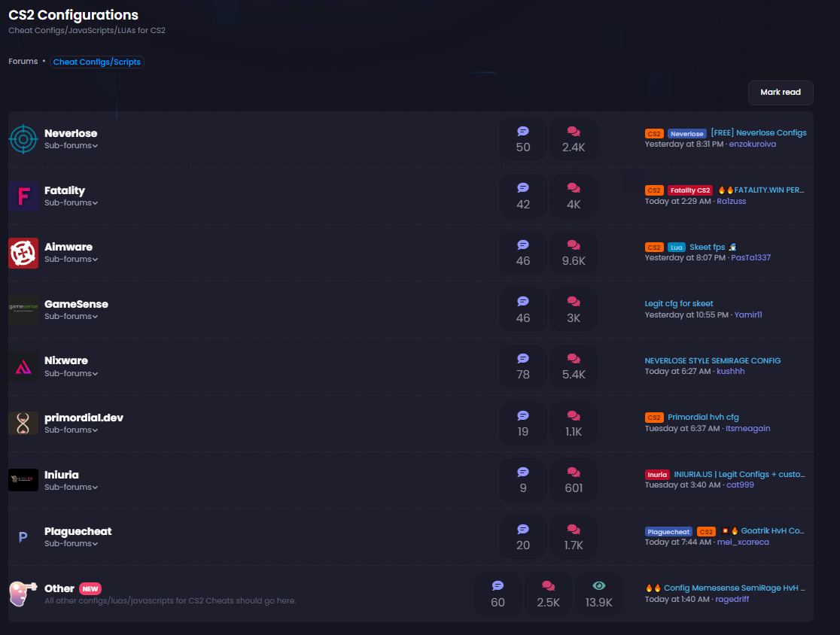This screenshot has width=840, height=635.
Task: Open the NEVERLOSE STYLE SEMIRAGE CONFIG thread
Action: pyautogui.click(x=713, y=361)
